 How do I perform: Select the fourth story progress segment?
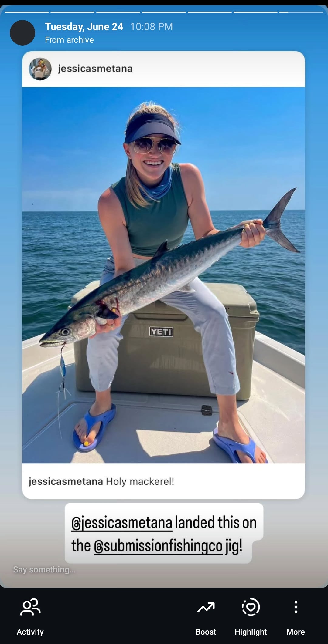pos(164,12)
